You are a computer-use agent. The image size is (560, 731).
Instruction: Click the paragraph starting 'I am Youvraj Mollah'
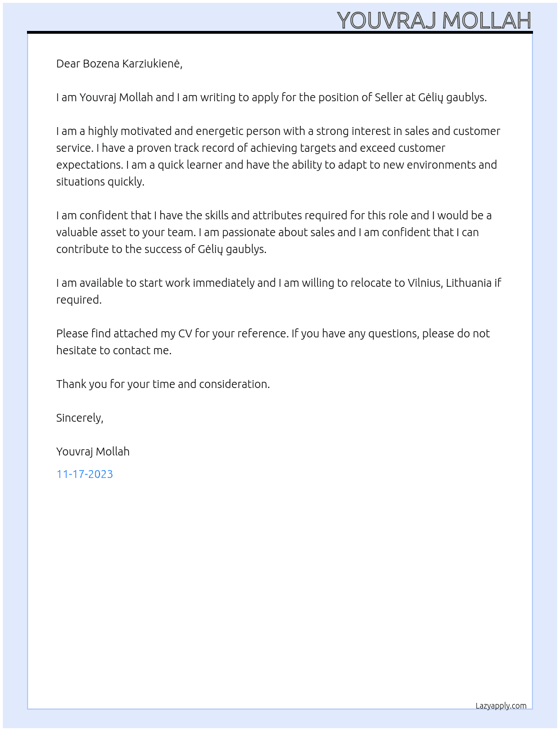point(272,97)
